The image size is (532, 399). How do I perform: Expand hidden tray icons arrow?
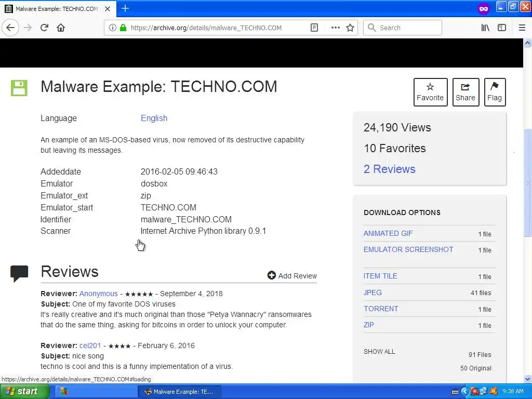(x=465, y=392)
